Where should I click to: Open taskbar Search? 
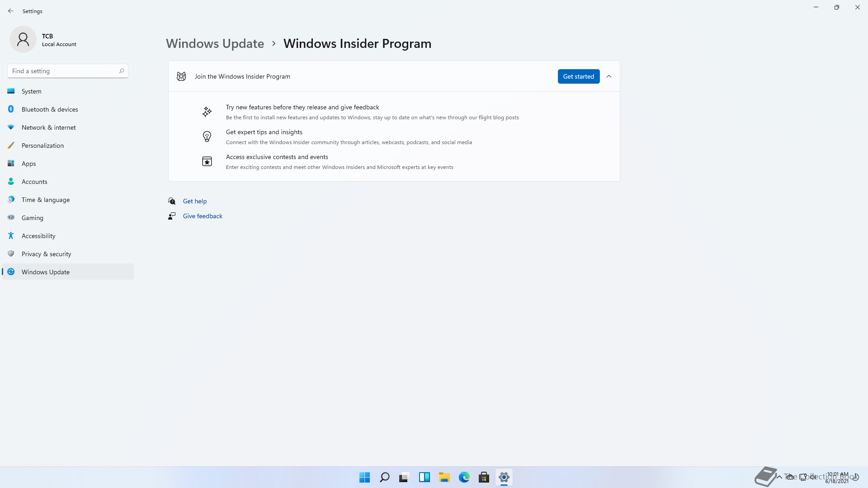(x=385, y=477)
